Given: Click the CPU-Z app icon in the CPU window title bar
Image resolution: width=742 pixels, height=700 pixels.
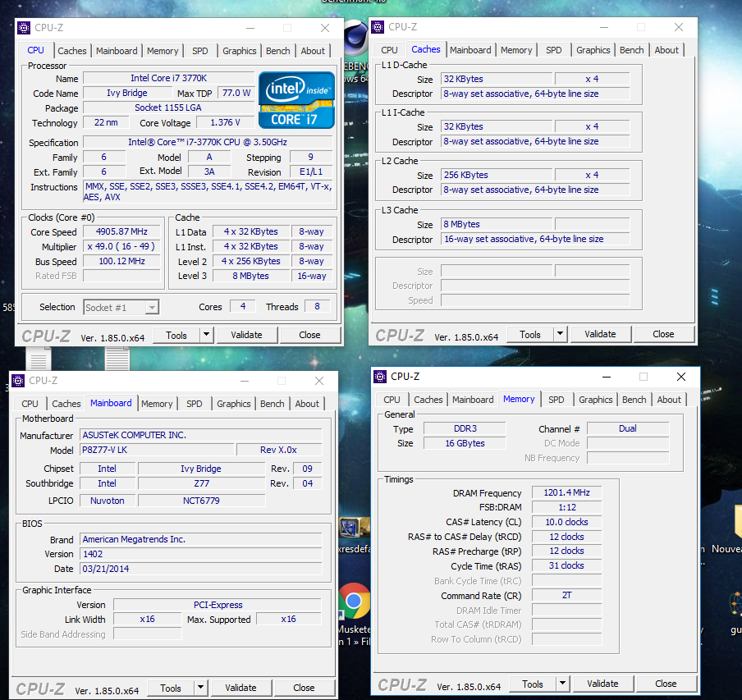Looking at the screenshot, I should pos(24,28).
